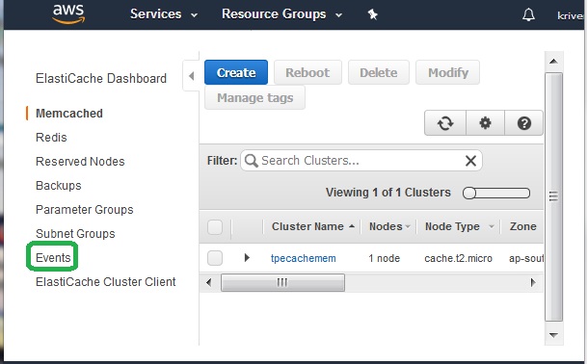Click the horizontal scrollbar right arrow
The height and width of the screenshot is (364, 588).
coord(533,282)
